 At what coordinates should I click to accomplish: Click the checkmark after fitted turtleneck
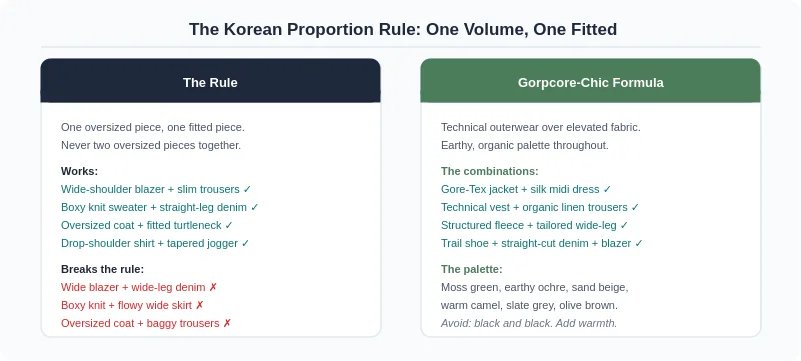click(229, 225)
